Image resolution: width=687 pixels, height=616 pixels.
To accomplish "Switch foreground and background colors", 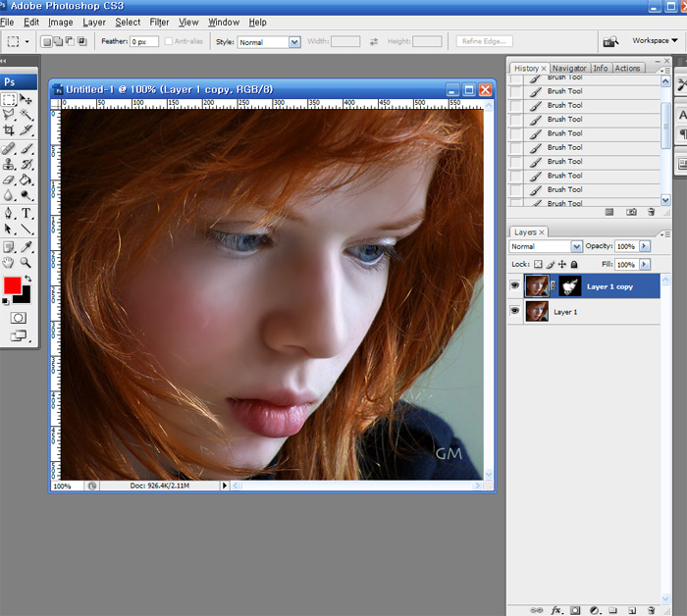I will 28,278.
